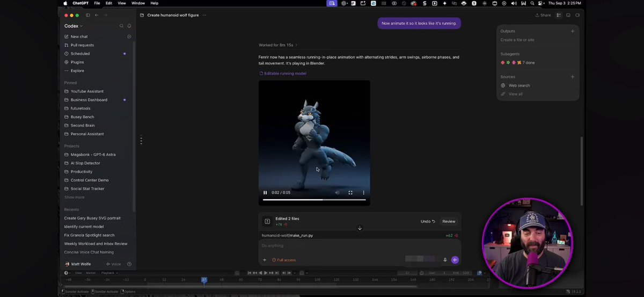Screen dimensions: 644x297
Task: Open the chat title more-options ellipsis
Action: click(204, 15)
